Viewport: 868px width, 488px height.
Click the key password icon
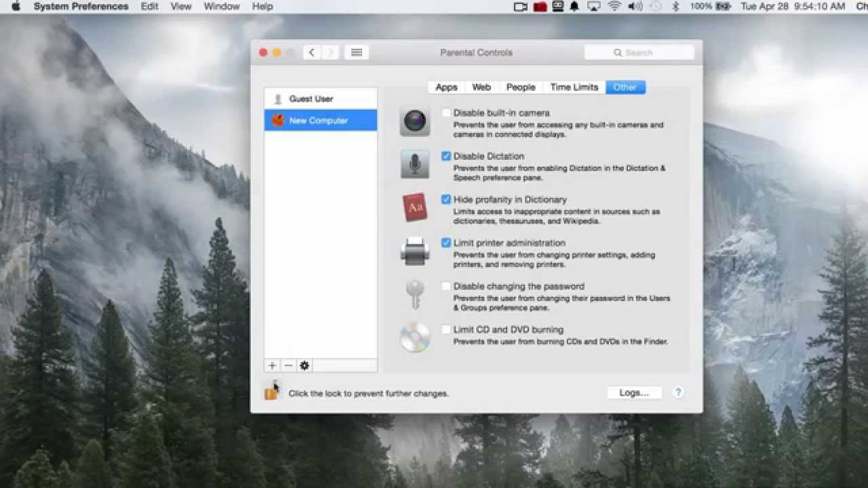point(414,294)
